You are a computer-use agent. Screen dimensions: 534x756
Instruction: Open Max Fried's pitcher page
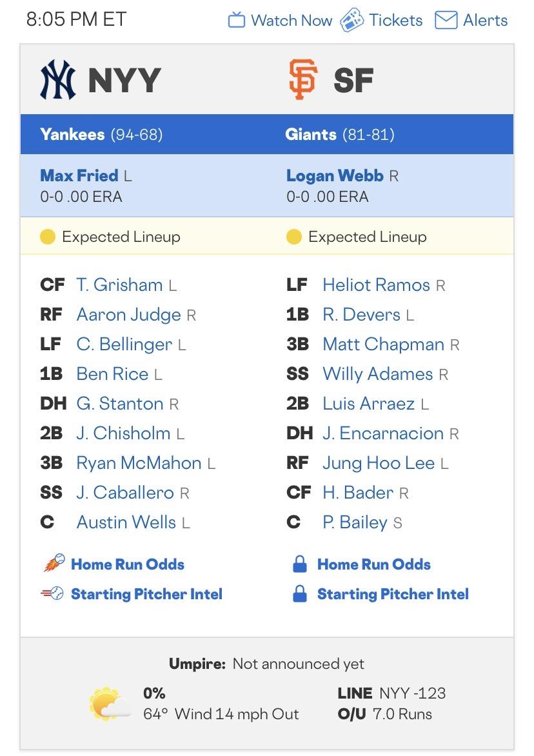pos(79,175)
